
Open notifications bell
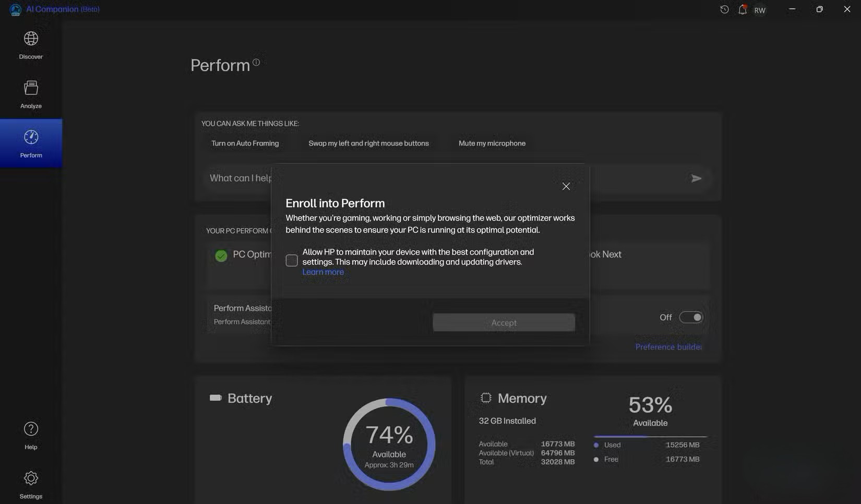pos(742,9)
